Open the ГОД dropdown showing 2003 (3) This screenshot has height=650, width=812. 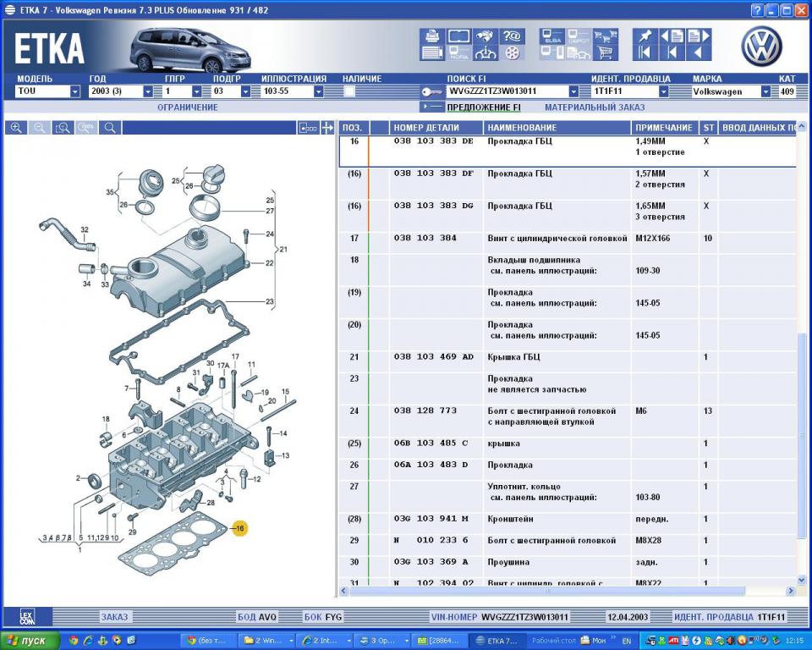point(121,91)
